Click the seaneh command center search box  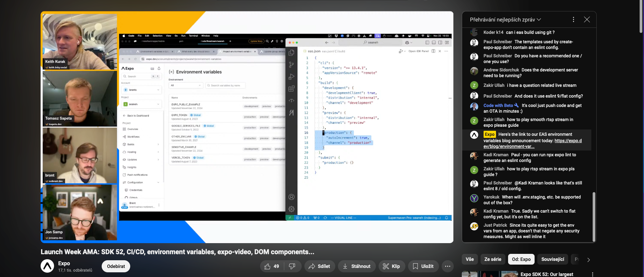(x=370, y=43)
